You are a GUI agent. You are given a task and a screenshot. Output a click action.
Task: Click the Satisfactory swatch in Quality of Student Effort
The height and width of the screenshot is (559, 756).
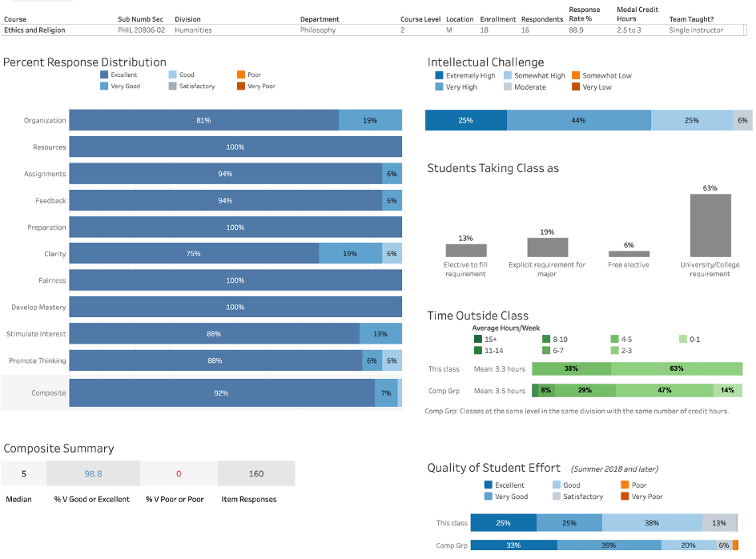557,497
